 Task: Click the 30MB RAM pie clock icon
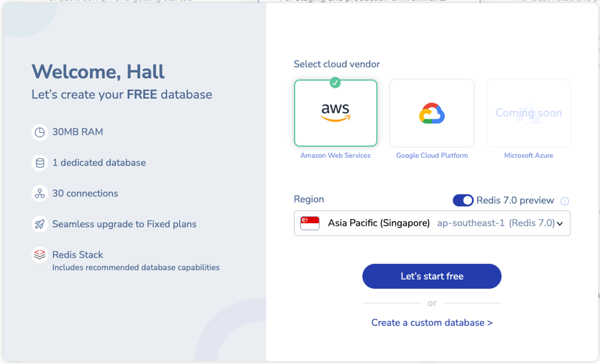pyautogui.click(x=40, y=132)
